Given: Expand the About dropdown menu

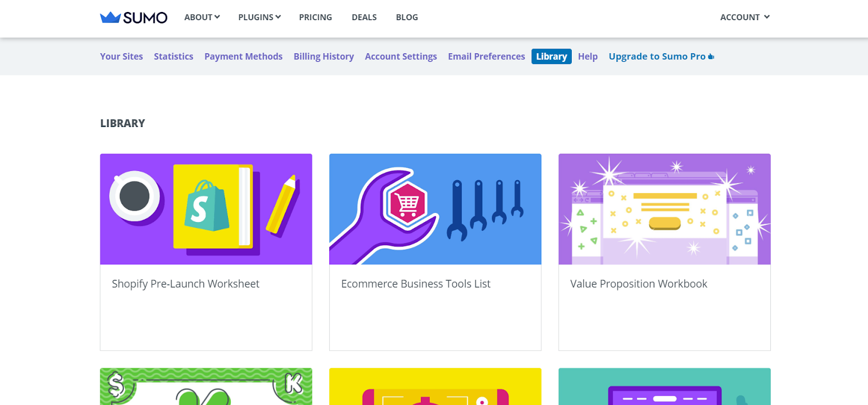Looking at the screenshot, I should coord(202,17).
